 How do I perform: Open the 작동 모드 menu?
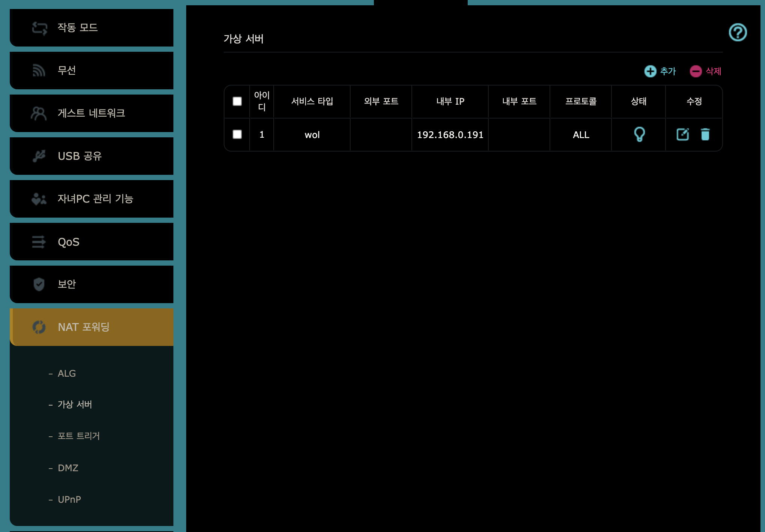pyautogui.click(x=92, y=28)
